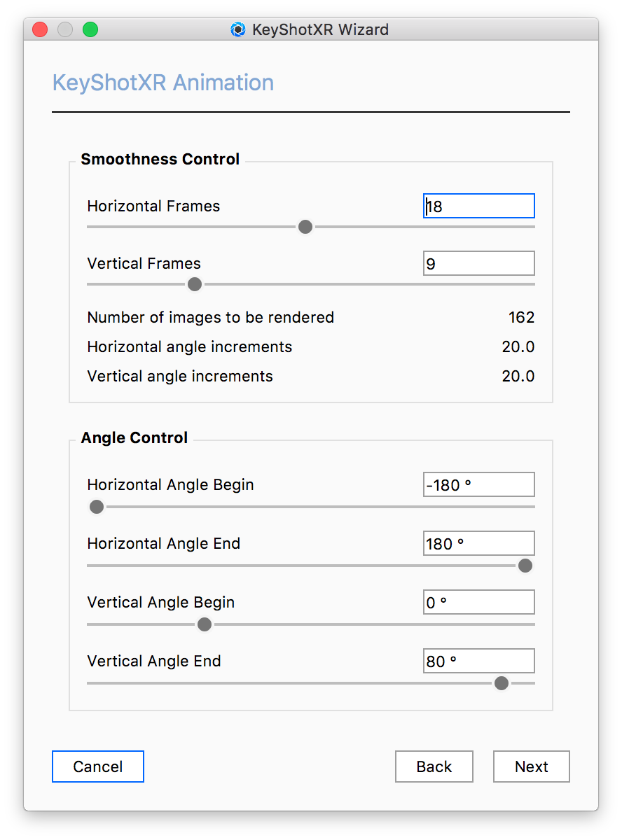Click the Vertical Frames slider handle
The image size is (622, 840).
[194, 284]
